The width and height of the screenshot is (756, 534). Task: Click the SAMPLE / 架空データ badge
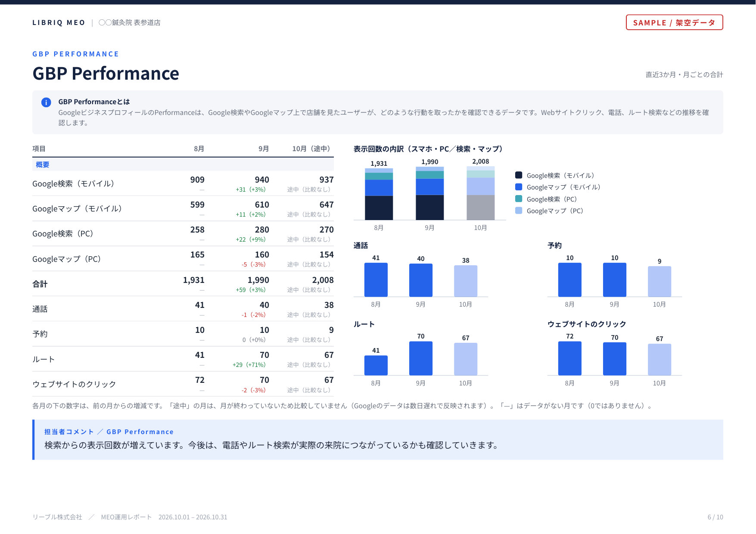(x=674, y=22)
